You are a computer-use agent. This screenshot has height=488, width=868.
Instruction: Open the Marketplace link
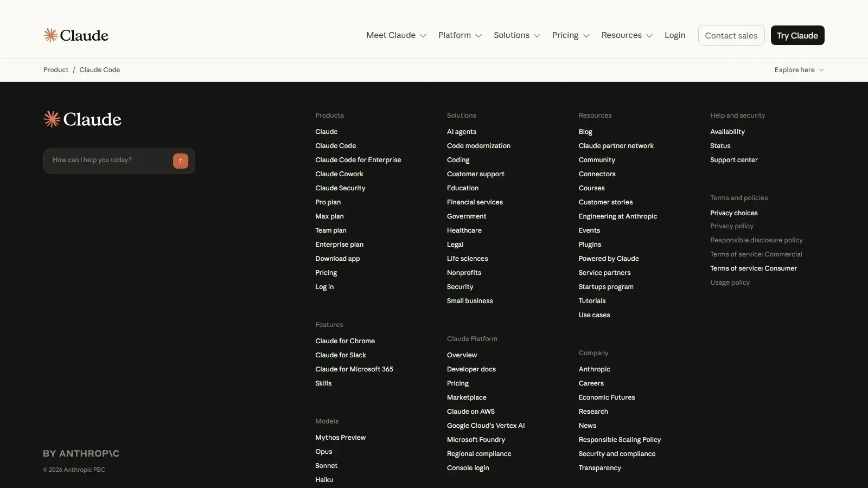tap(467, 397)
